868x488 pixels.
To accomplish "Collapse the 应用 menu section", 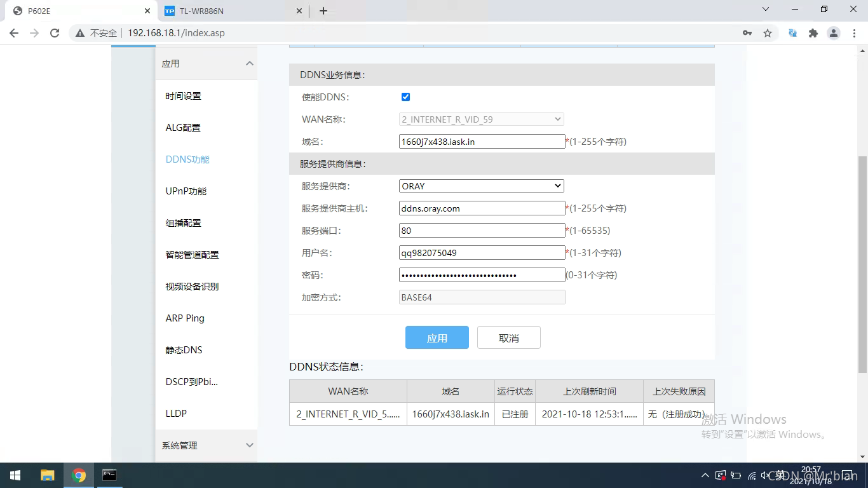I will pos(207,64).
